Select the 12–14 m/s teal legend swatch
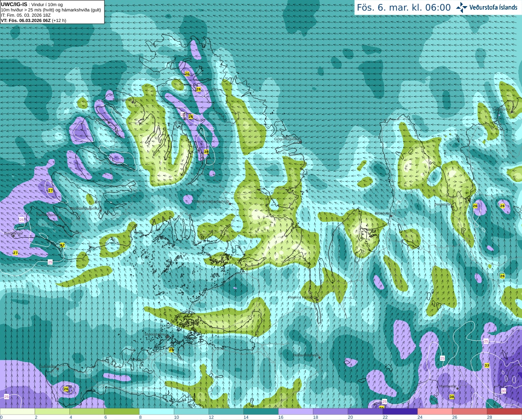 pyautogui.click(x=226, y=411)
